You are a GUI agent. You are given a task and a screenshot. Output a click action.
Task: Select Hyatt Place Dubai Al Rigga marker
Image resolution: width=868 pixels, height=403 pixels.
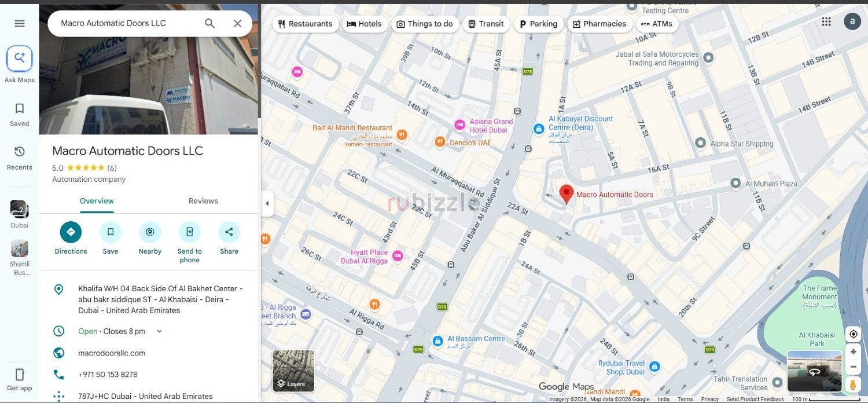tap(397, 255)
